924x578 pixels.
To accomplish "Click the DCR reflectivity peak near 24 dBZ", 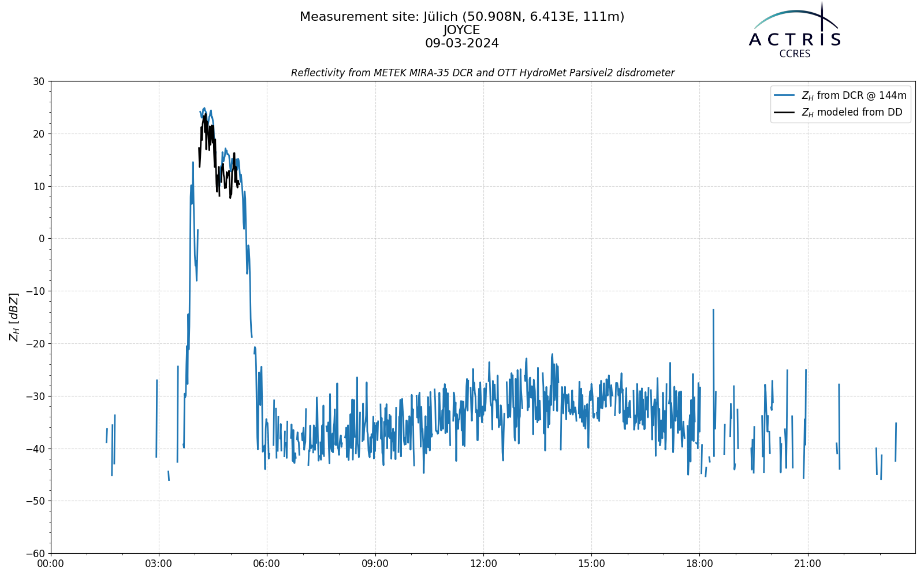I will [204, 109].
